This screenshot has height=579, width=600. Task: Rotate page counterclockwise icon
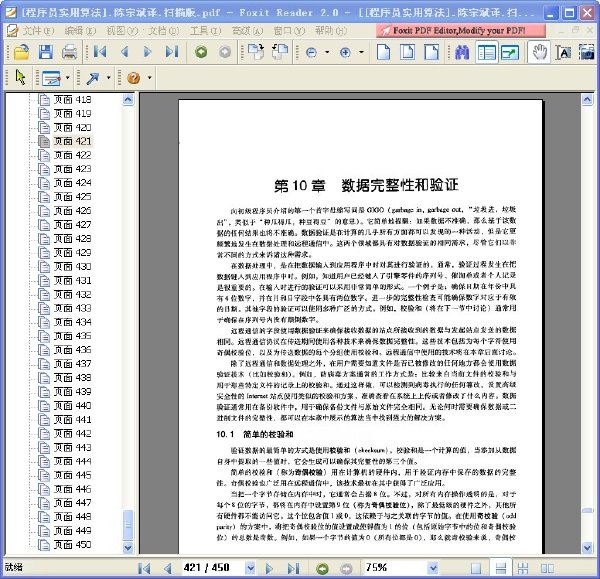(280, 52)
